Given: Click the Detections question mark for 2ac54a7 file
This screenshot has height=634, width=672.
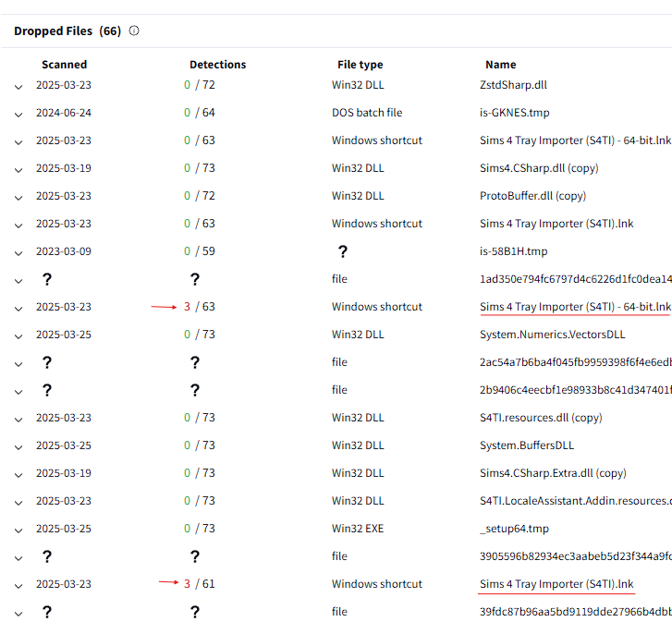Looking at the screenshot, I should click(x=195, y=362).
